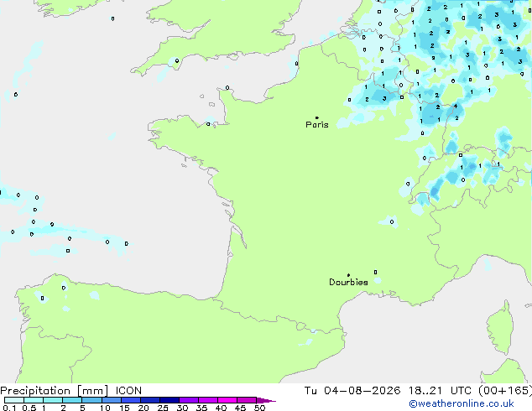Viewport: 532px width, 411px height.
Task: Click the (00+165) forecast offset text
Action: [x=505, y=391]
